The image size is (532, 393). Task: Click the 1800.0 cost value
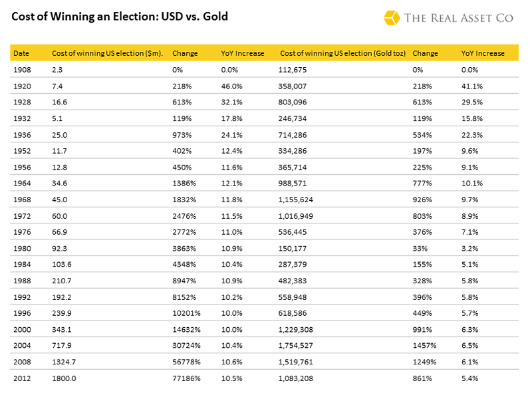tap(64, 378)
